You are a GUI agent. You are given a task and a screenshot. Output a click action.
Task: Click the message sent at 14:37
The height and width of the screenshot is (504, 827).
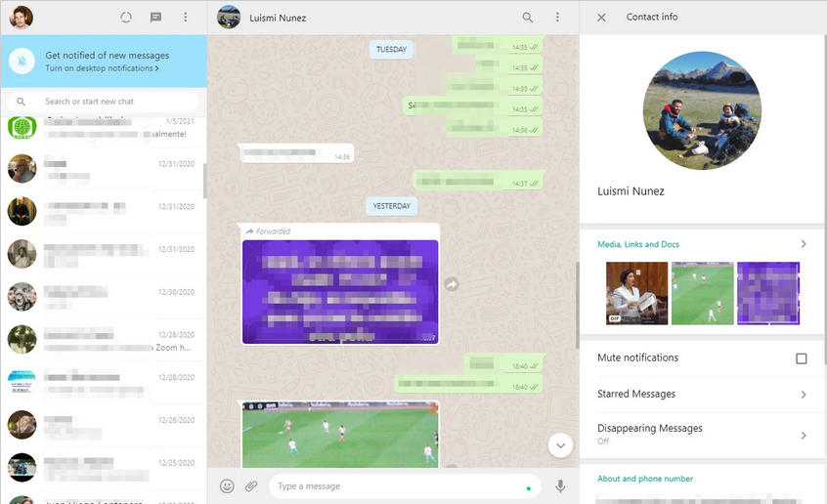coord(478,181)
